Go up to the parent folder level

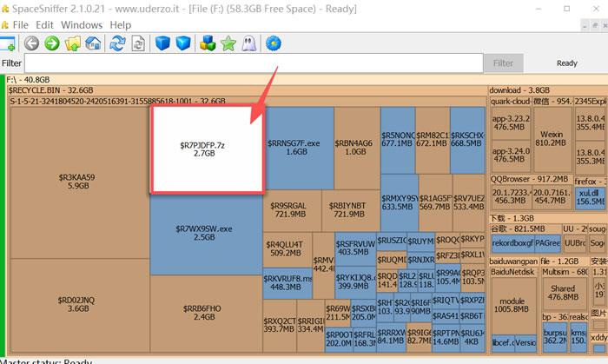pyautogui.click(x=73, y=43)
